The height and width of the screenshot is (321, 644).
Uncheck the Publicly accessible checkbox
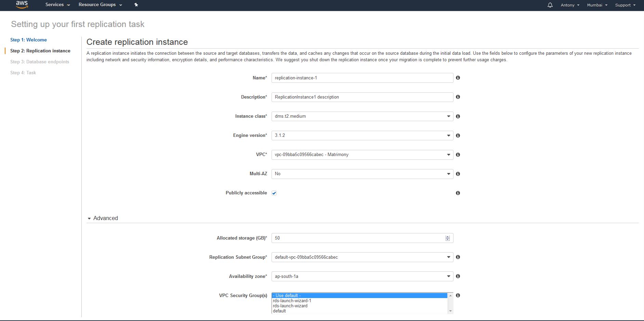tap(274, 193)
